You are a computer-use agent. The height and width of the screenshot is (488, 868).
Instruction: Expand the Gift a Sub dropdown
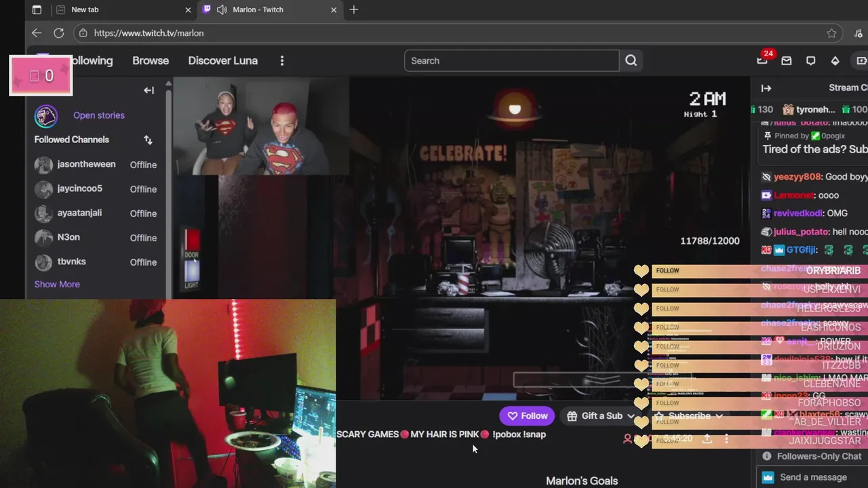click(631, 416)
